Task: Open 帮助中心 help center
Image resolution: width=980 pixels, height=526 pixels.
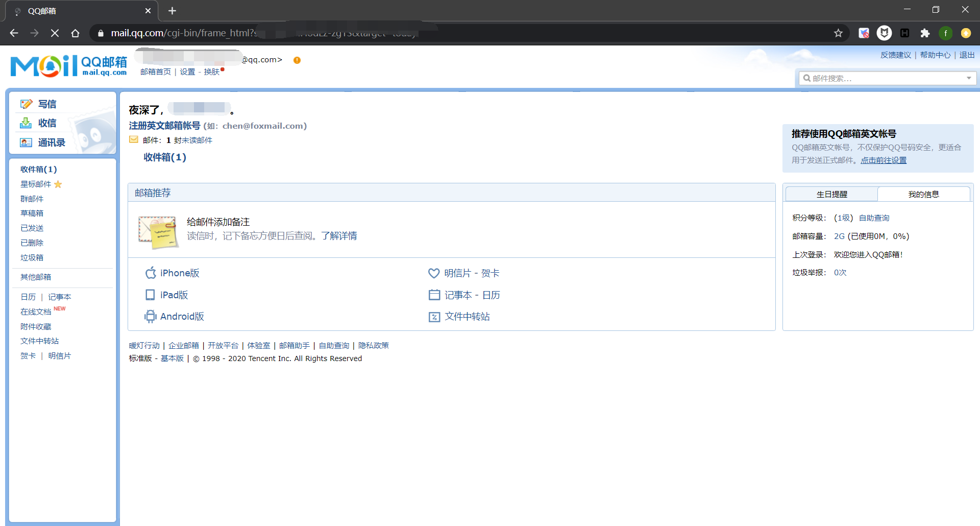Action: 935,55
